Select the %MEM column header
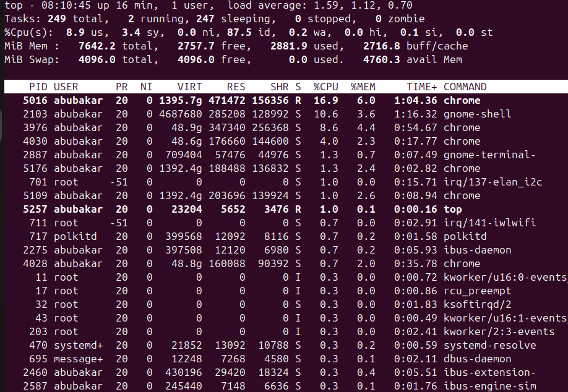 [363, 87]
